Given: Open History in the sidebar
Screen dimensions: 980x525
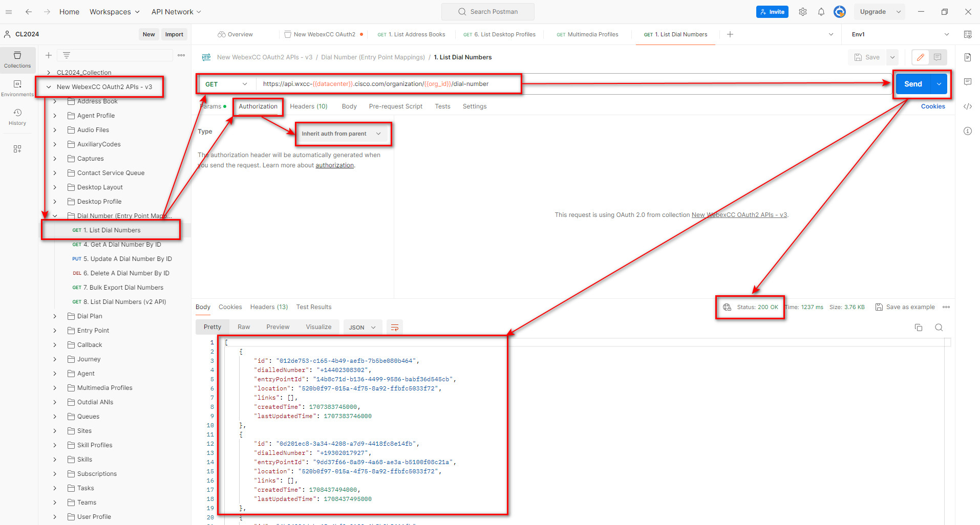Looking at the screenshot, I should [x=17, y=117].
